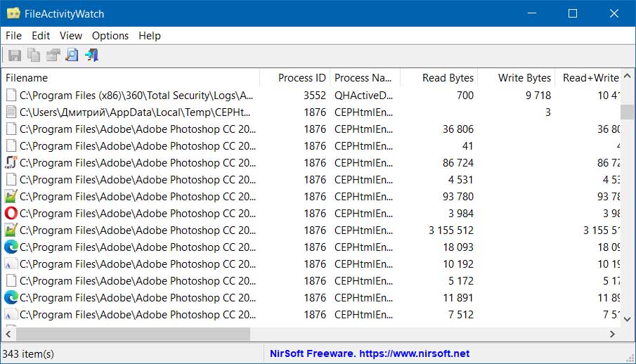This screenshot has height=364, width=636.
Task: Click the Read Bytes value 10 192
Action: coord(458,264)
